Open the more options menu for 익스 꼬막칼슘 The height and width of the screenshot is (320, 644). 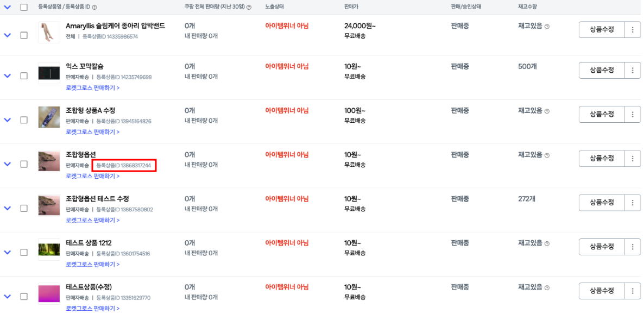click(x=633, y=70)
